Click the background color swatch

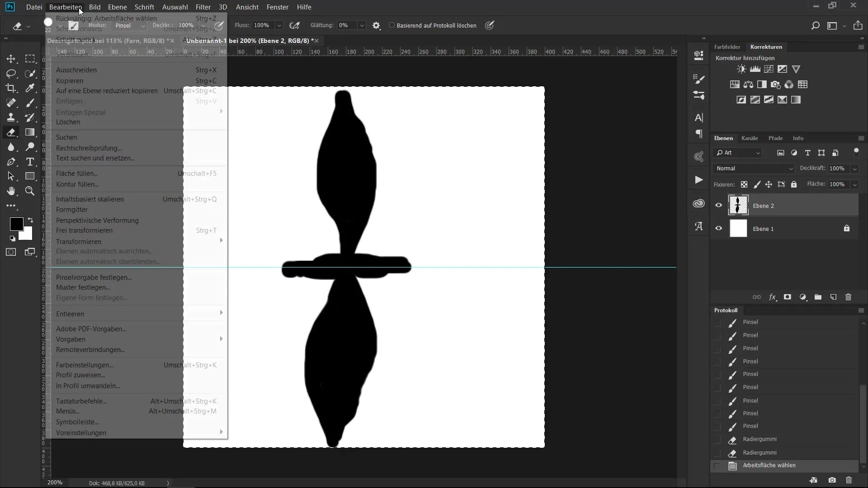point(27,235)
